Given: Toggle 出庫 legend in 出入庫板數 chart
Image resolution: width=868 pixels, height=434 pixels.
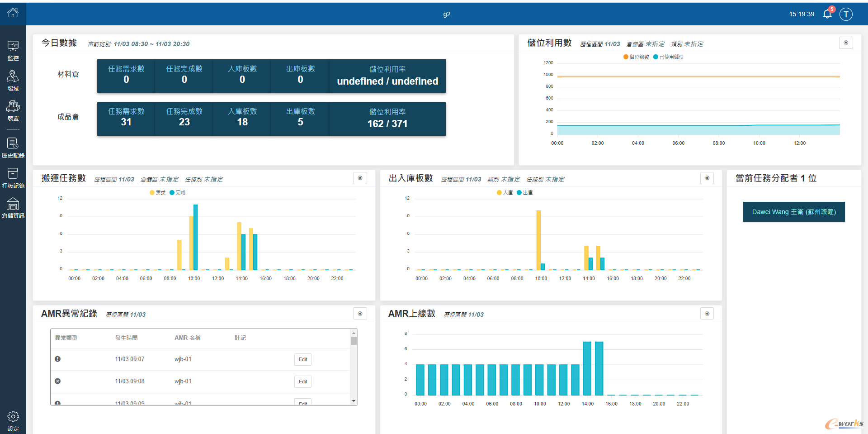Looking at the screenshot, I should click(x=524, y=193).
